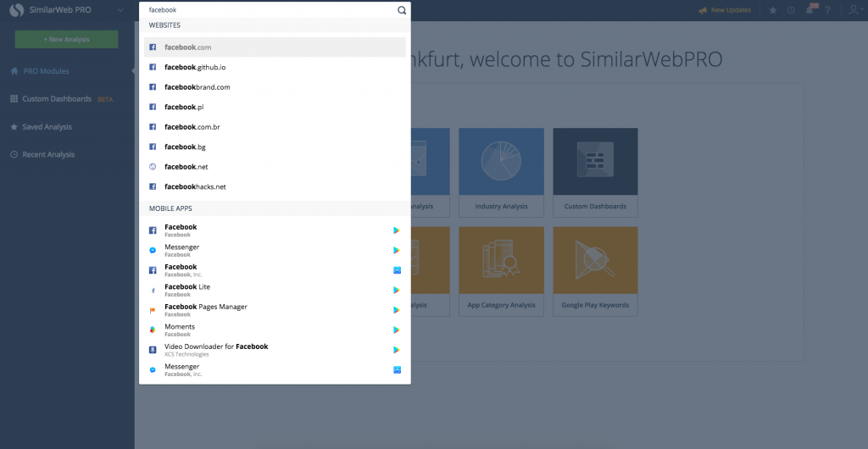
Task: Click Google Play icon on Video Downloader row
Action: coord(397,350)
